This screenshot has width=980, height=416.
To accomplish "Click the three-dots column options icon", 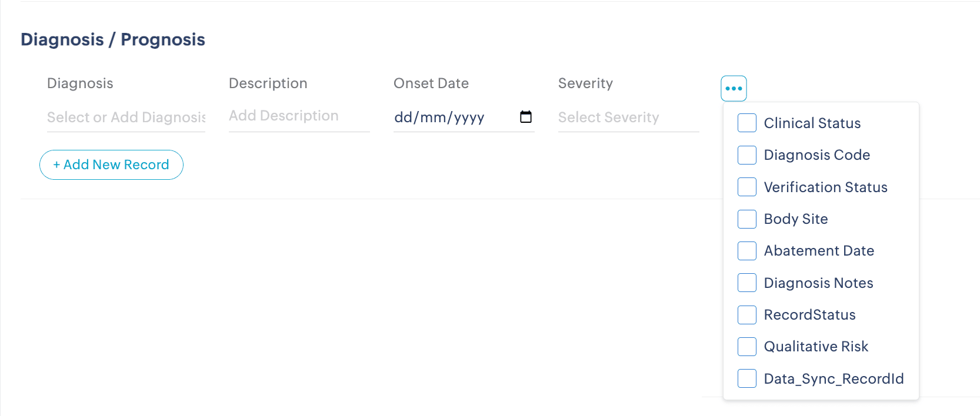I will pos(734,89).
